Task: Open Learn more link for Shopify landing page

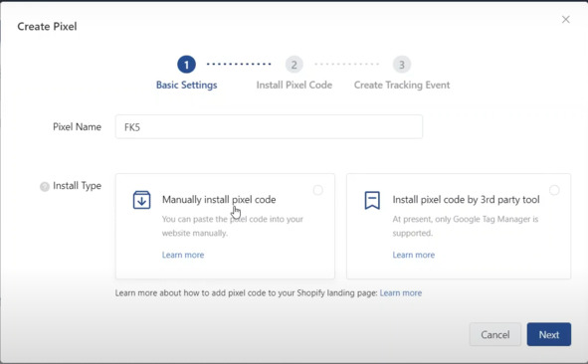Action: (401, 292)
